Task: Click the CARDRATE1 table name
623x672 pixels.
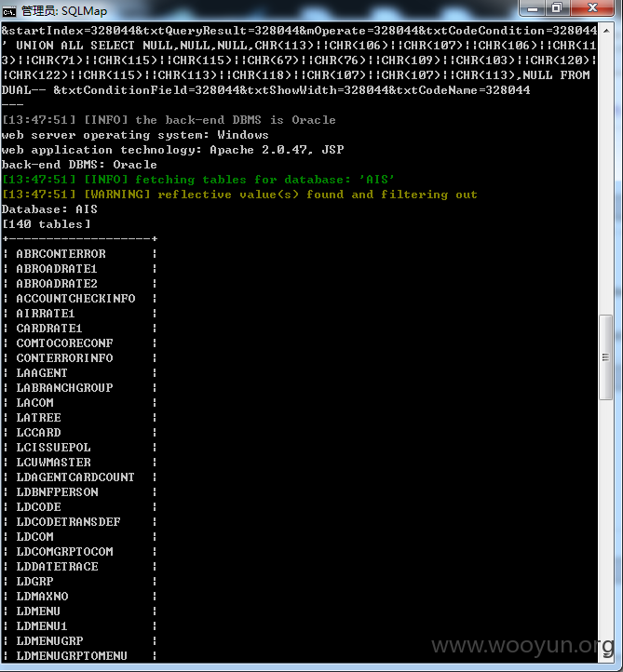Action: click(48, 329)
